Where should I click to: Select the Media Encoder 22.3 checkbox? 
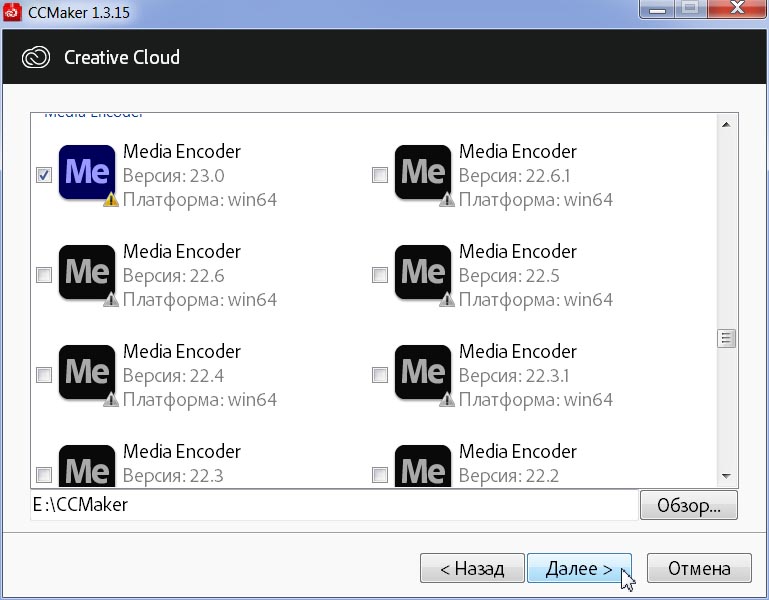(44, 474)
